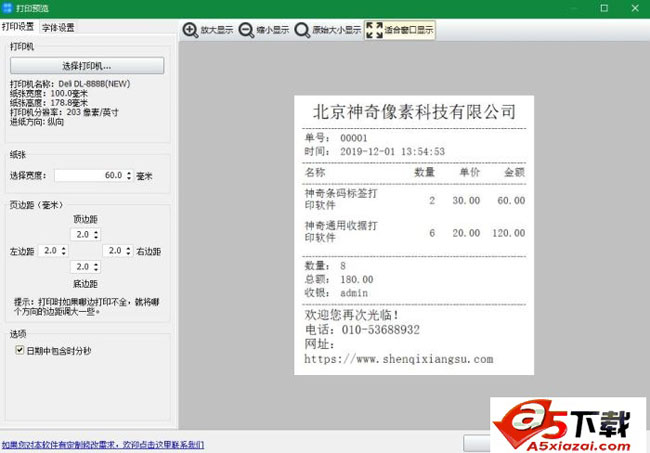Screen dimensions: 650x453
Task: Open the 选择打印机... dialog
Action: pyautogui.click(x=87, y=65)
